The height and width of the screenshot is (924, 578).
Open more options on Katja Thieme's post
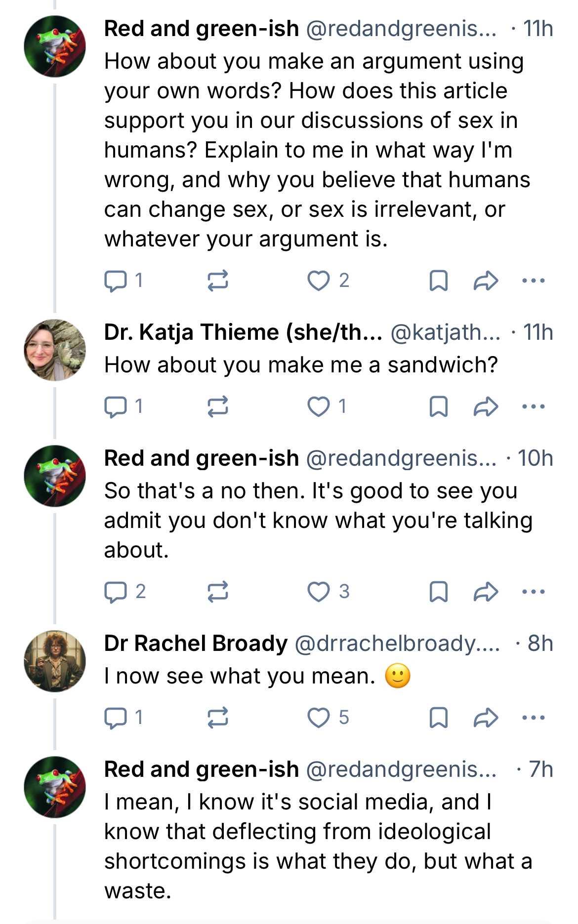(533, 406)
